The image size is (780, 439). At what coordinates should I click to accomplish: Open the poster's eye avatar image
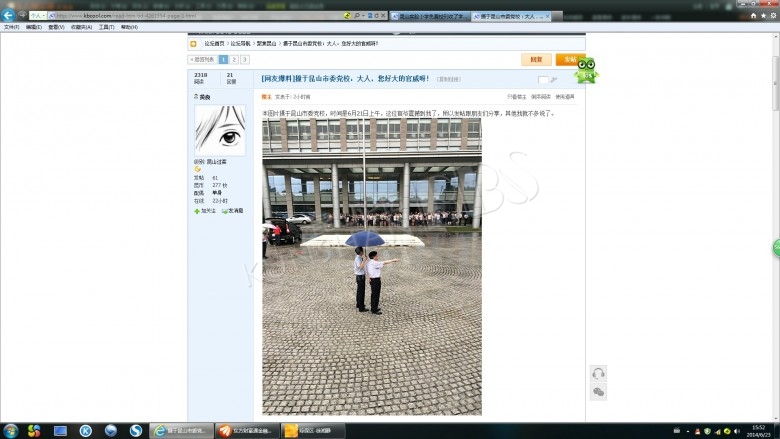click(x=220, y=130)
